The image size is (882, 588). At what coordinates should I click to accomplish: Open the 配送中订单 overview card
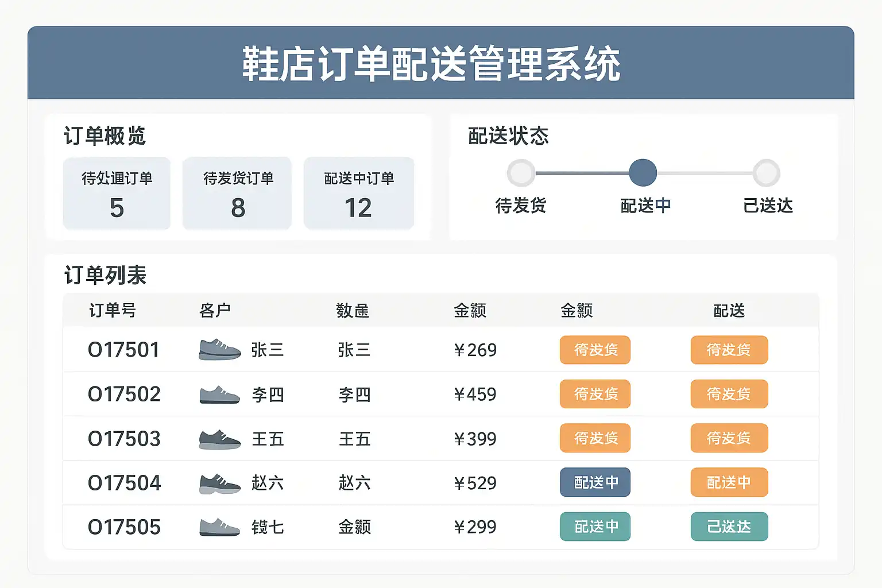359,194
